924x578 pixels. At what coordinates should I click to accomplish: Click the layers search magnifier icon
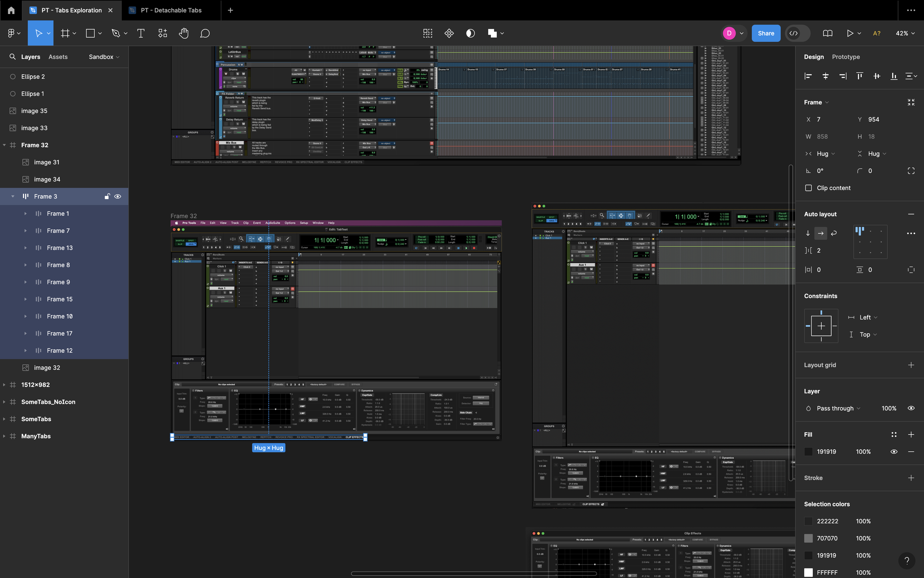[x=13, y=57]
